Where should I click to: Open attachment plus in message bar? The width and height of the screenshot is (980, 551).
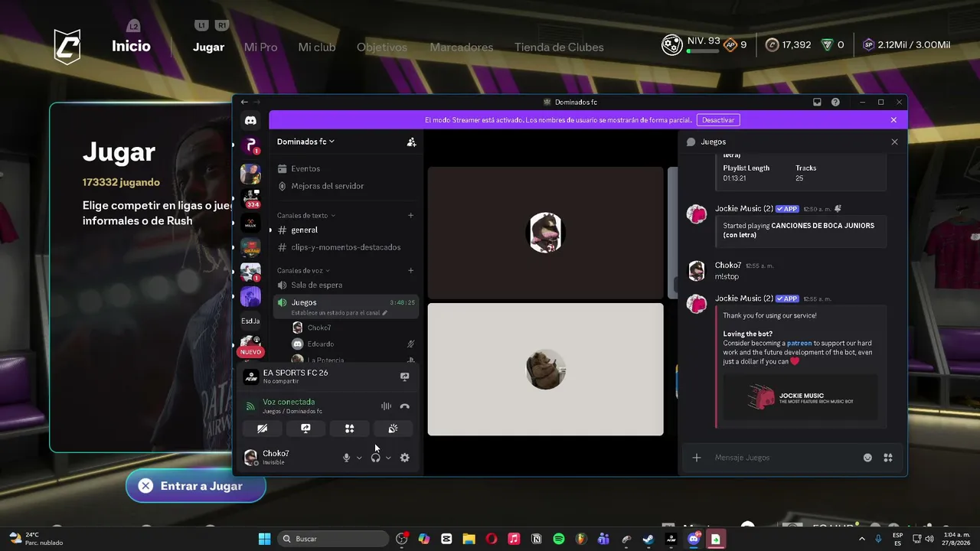coord(697,458)
